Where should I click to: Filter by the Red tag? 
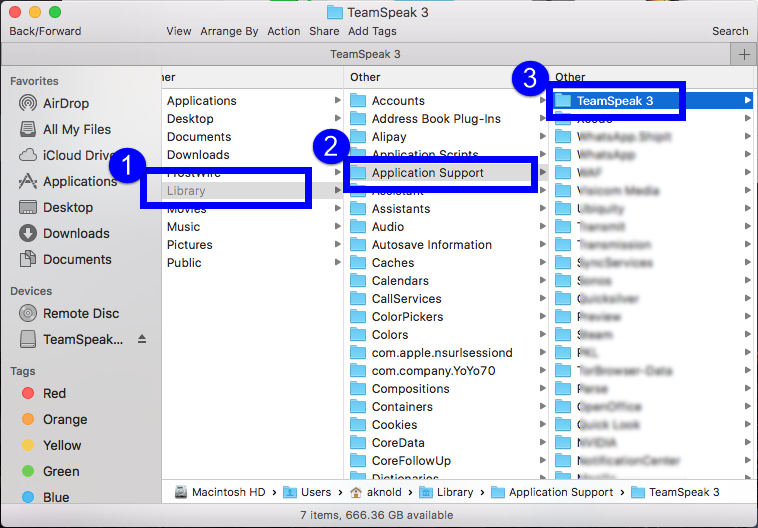[x=44, y=393]
